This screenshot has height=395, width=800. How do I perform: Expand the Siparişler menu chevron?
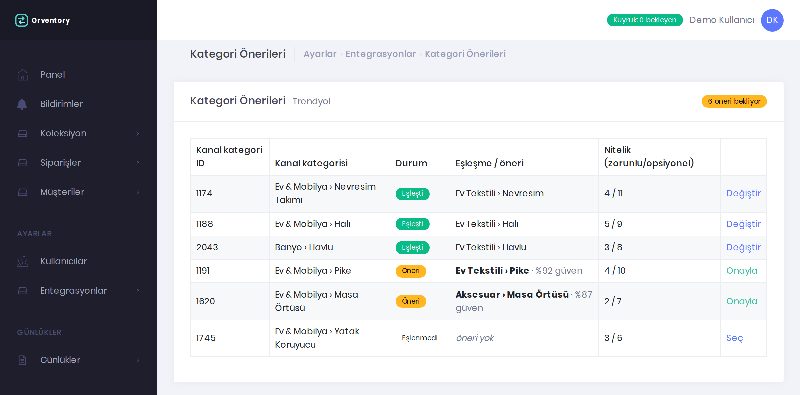138,163
